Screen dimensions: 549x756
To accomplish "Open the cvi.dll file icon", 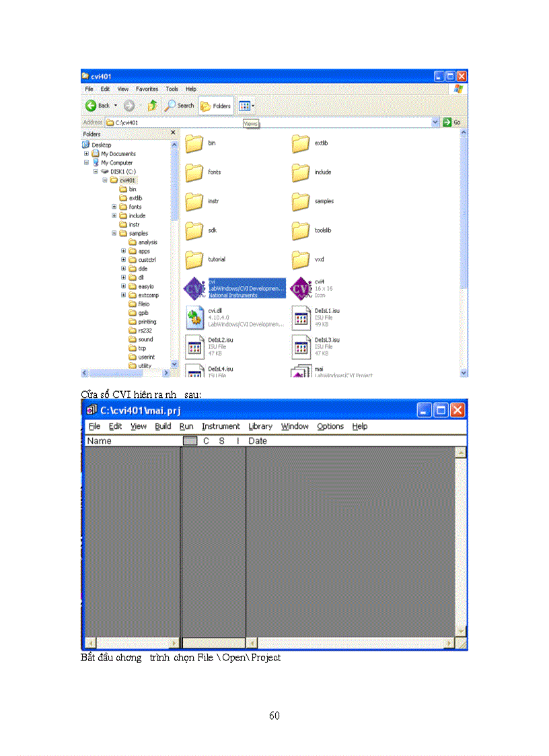I will click(x=197, y=316).
